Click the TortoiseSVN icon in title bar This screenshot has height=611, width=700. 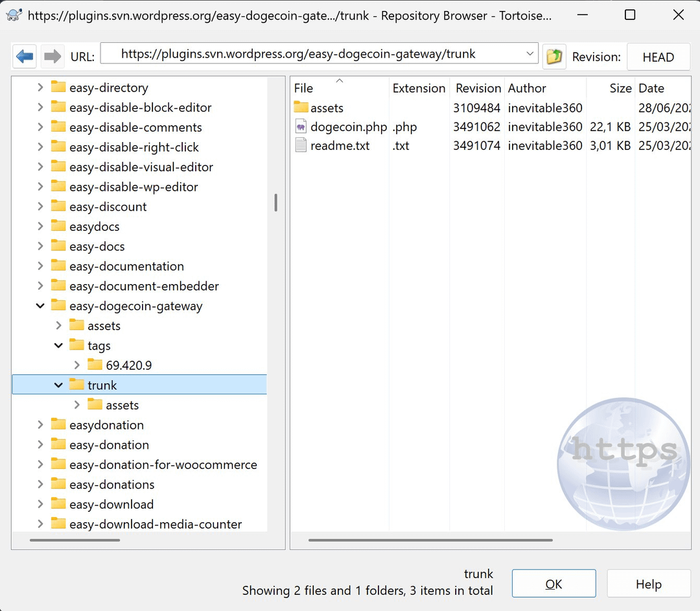(x=14, y=15)
